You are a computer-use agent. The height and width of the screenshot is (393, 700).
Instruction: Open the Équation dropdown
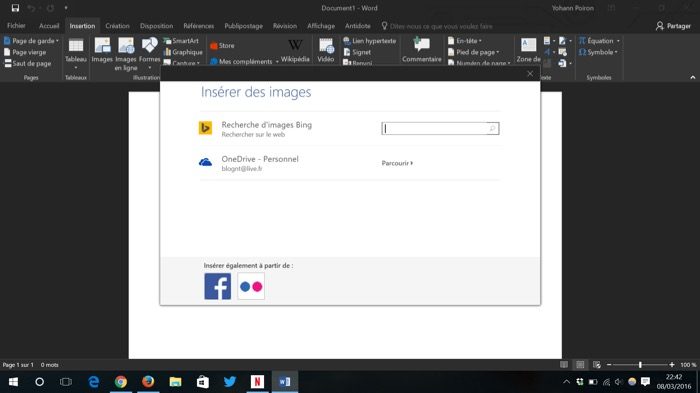coord(600,41)
